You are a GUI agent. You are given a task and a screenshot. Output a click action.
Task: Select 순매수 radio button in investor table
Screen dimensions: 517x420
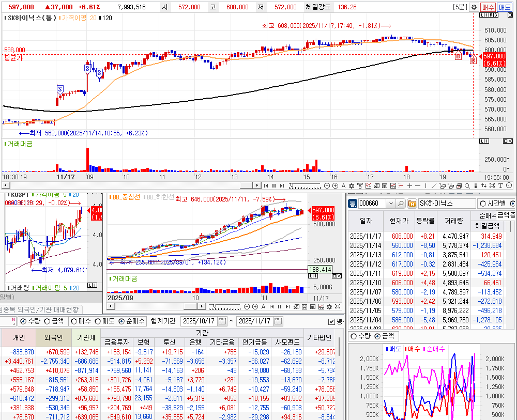[x=121, y=321]
